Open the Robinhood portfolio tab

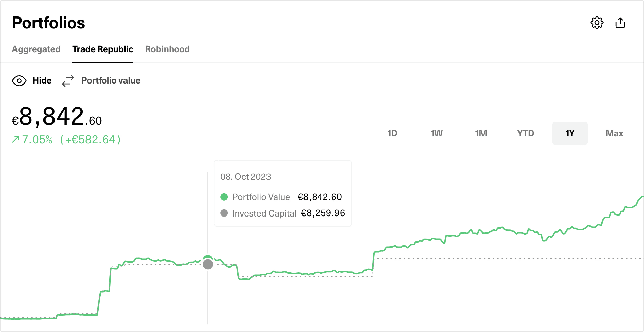coord(167,49)
